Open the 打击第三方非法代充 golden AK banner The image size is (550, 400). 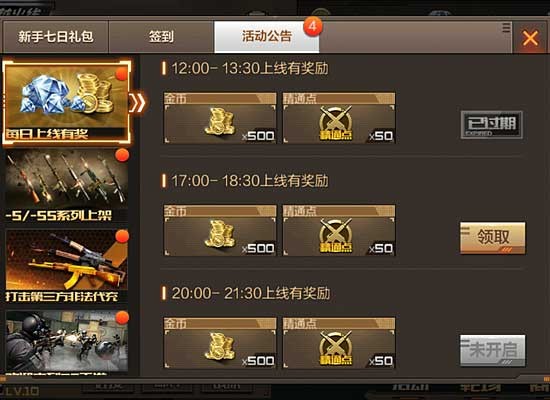pyautogui.click(x=67, y=266)
